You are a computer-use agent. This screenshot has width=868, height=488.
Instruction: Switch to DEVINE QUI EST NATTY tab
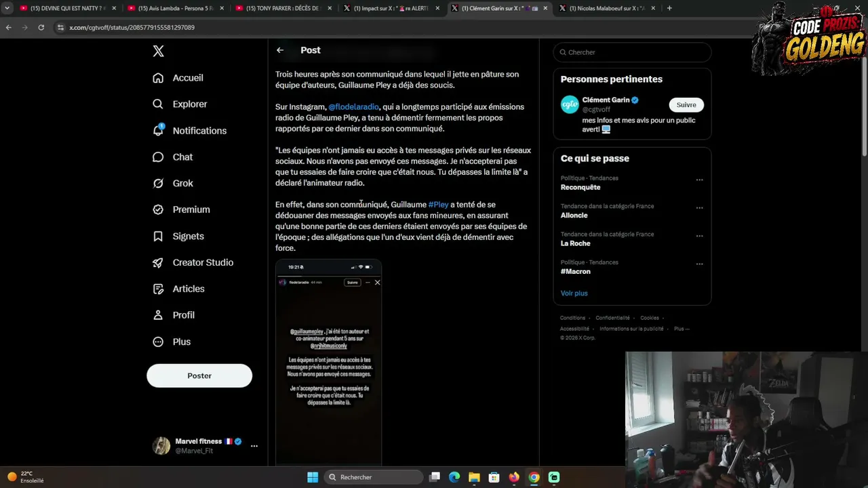point(66,8)
